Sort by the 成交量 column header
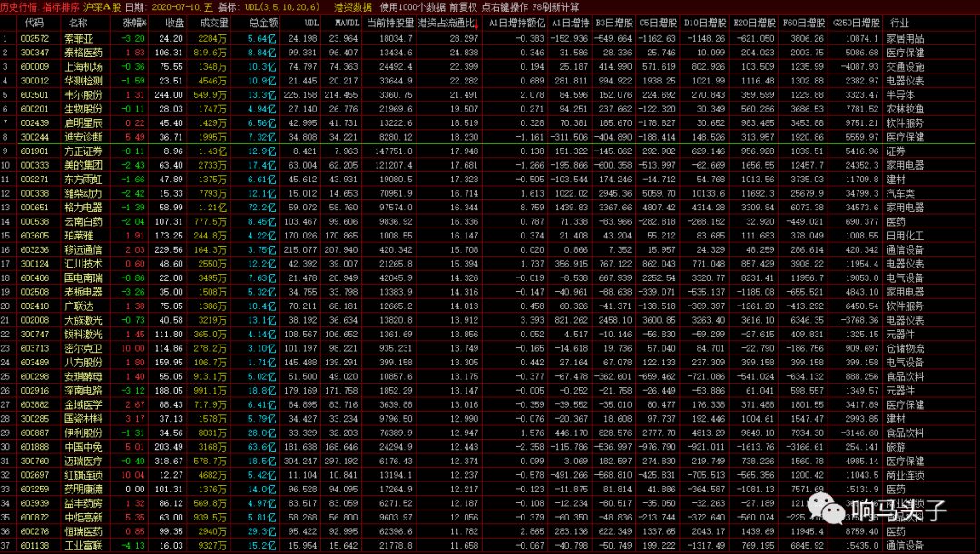Viewport: 980px width, 554px height. point(214,23)
